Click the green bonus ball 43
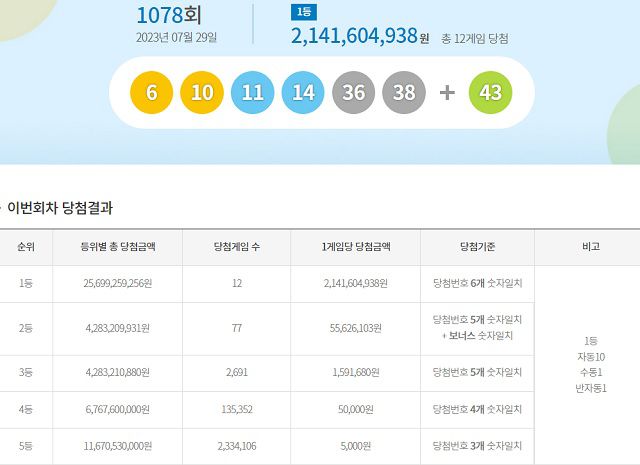 [x=490, y=93]
